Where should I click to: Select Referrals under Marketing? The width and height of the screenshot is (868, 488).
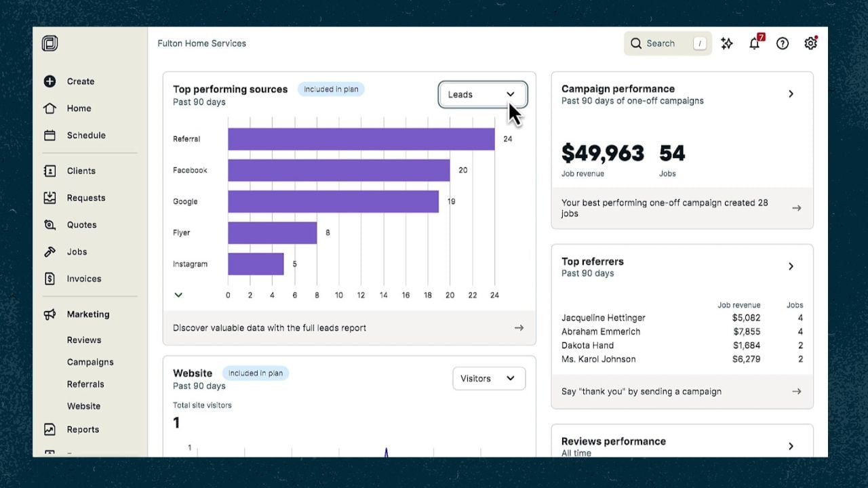click(85, 384)
